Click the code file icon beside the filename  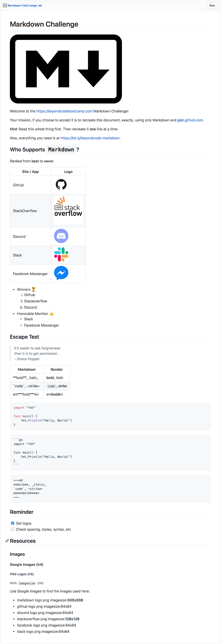coord(5,5)
